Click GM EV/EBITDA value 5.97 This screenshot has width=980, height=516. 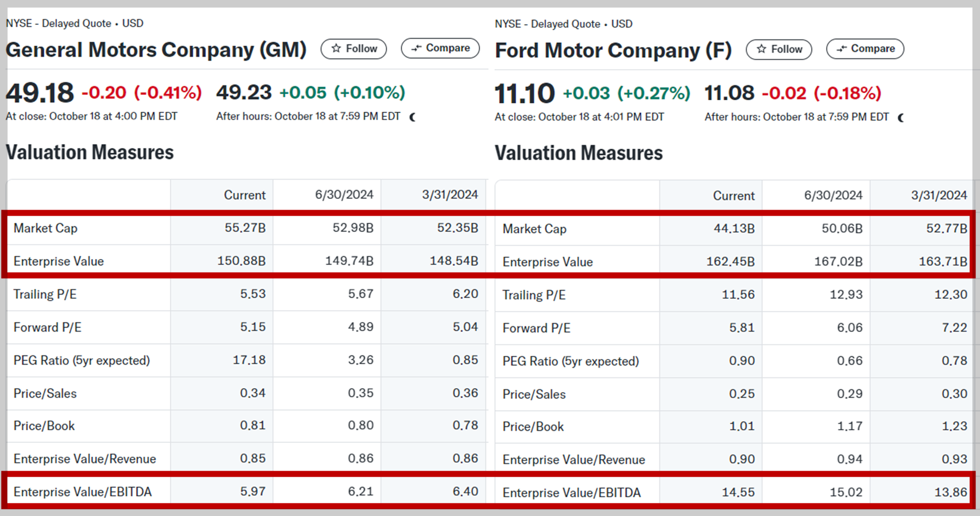[253, 491]
